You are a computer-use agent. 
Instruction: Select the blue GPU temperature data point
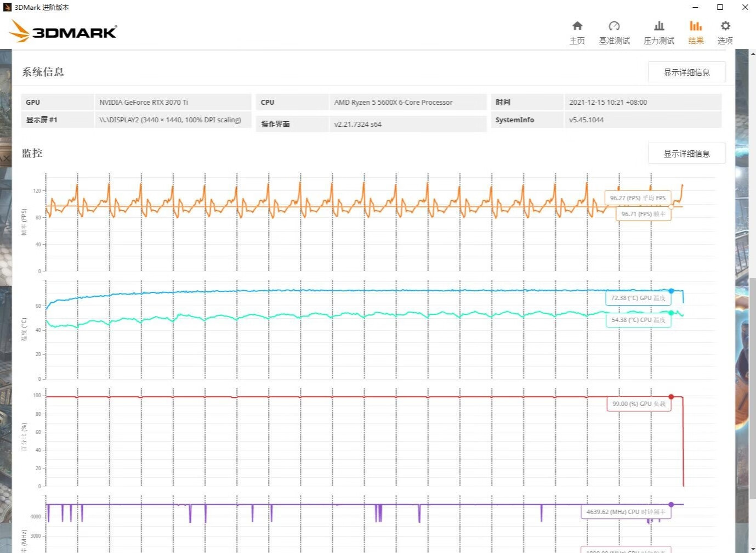[671, 291]
